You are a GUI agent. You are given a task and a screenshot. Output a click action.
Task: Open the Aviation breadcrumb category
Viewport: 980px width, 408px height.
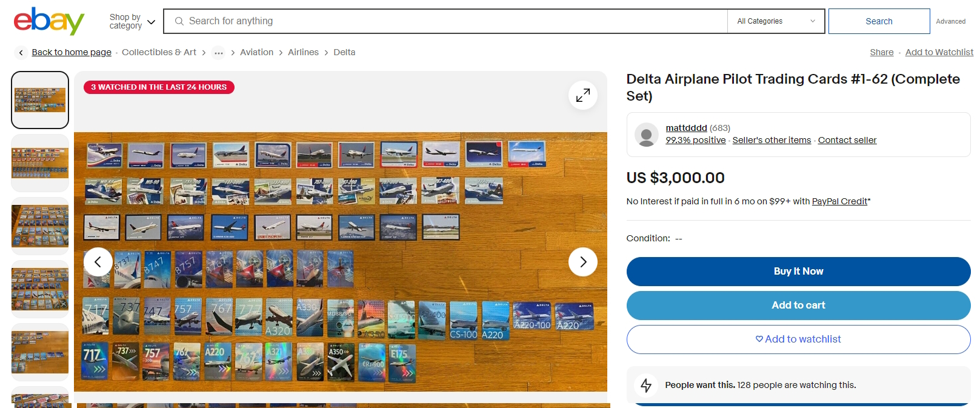point(256,53)
